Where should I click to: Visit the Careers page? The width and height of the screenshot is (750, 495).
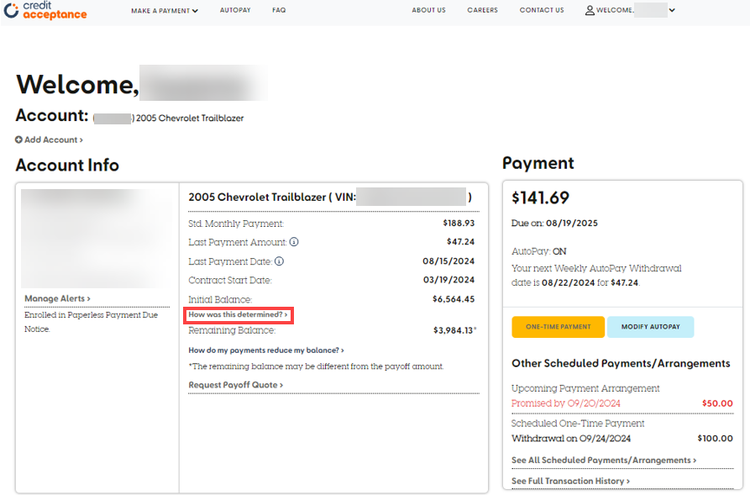(x=482, y=11)
